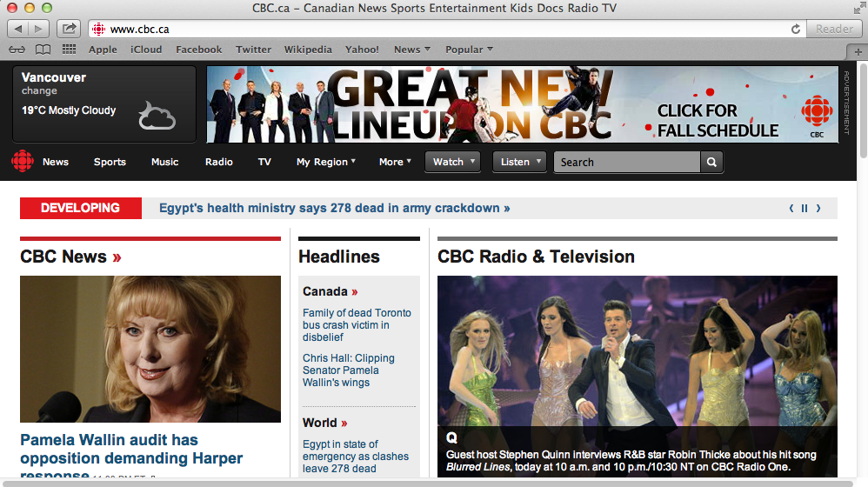Open the News section on CBC nav
868x487 pixels.
coord(56,162)
